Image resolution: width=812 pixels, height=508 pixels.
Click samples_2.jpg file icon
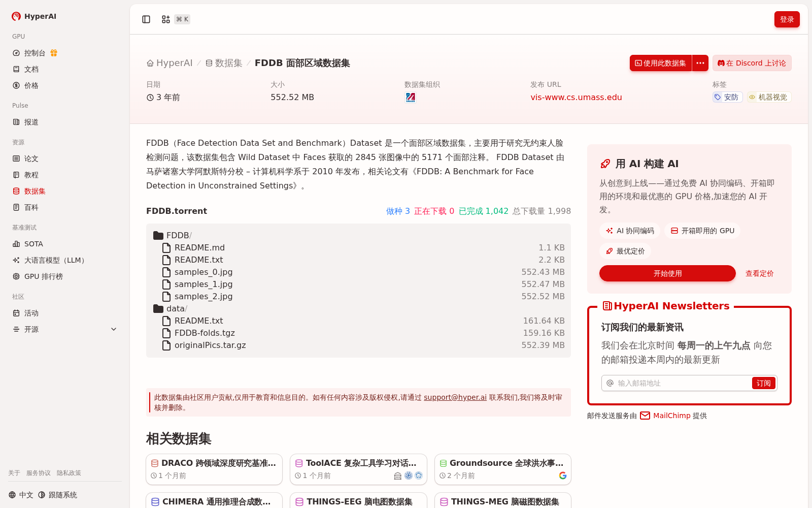[x=166, y=296]
